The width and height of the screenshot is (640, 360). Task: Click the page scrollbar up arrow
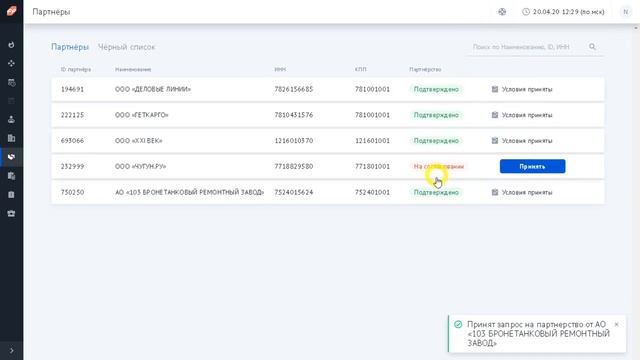(x=636, y=28)
